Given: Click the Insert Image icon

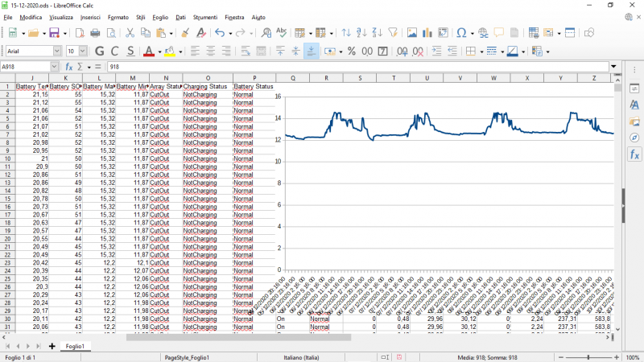Looking at the screenshot, I should [x=411, y=33].
